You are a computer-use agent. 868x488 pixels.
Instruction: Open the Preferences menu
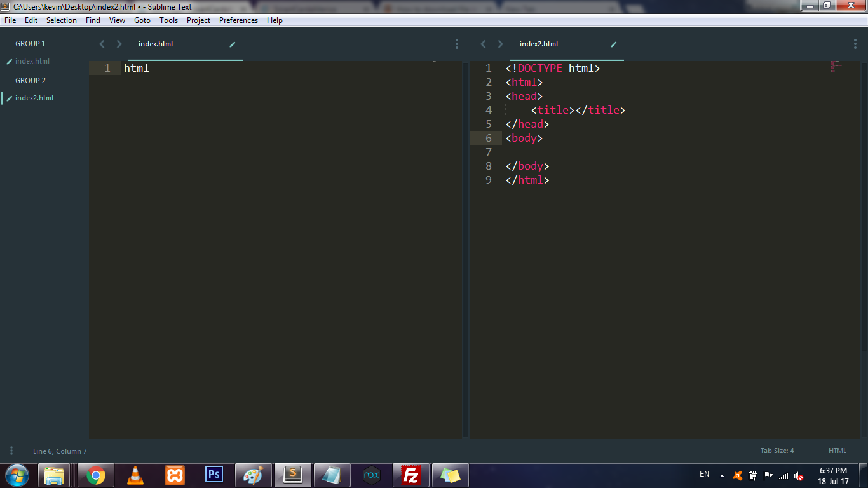click(x=238, y=20)
